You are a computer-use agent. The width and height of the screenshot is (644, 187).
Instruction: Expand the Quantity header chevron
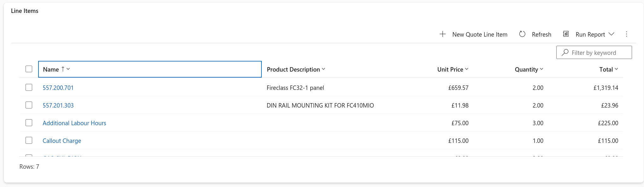[542, 69]
